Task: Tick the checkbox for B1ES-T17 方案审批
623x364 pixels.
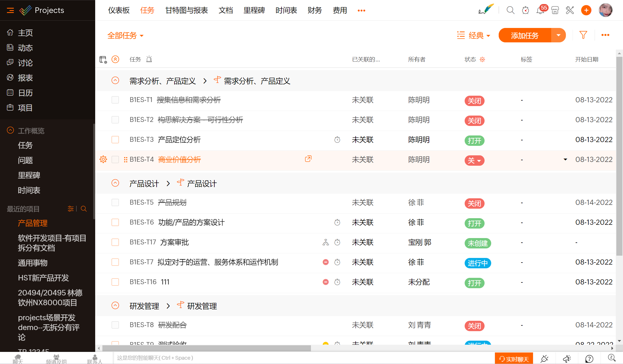Action: tap(115, 242)
